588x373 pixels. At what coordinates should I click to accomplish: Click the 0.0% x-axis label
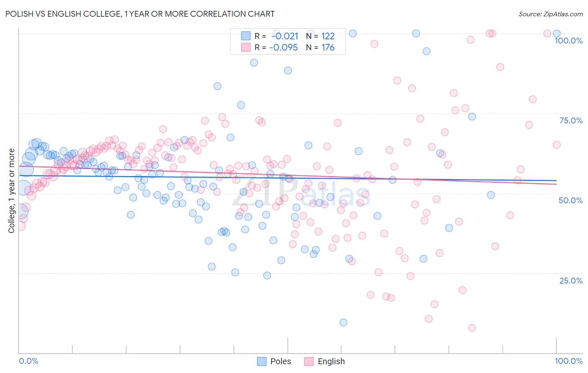(x=28, y=361)
